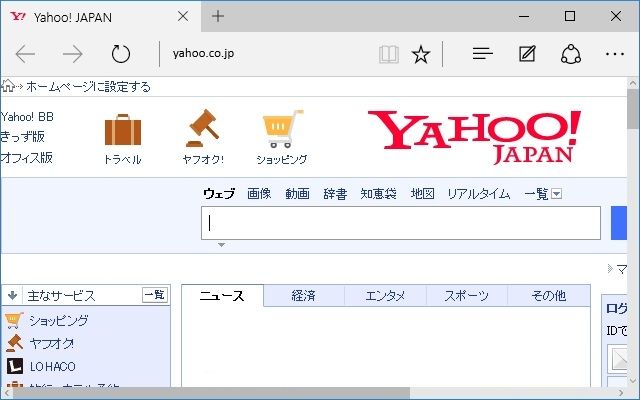Open the Hub lines icon

482,53
